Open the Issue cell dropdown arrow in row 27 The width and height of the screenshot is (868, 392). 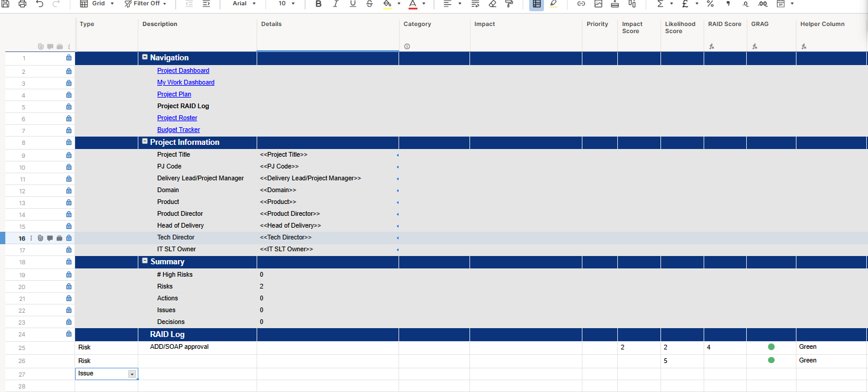[x=132, y=374]
